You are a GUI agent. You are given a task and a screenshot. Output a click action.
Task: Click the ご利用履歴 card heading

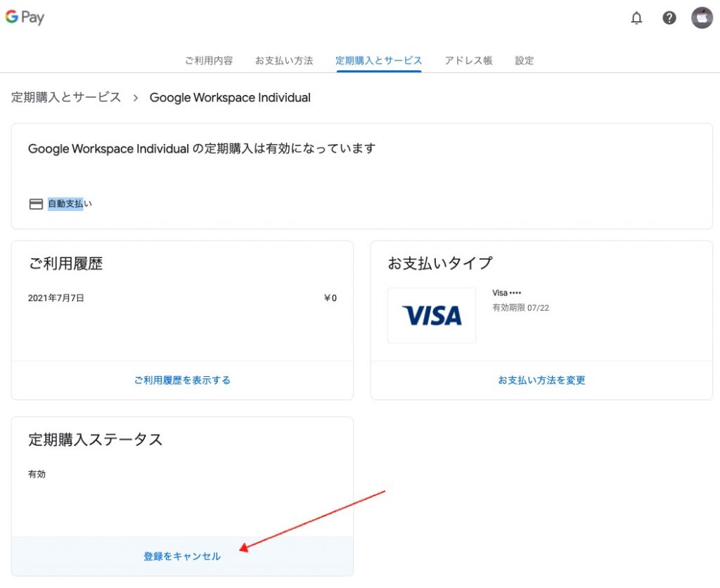click(x=65, y=264)
